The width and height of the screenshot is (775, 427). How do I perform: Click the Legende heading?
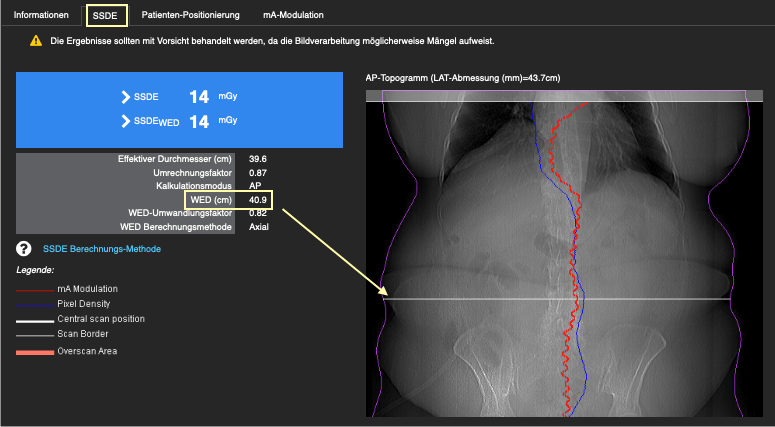coord(35,270)
